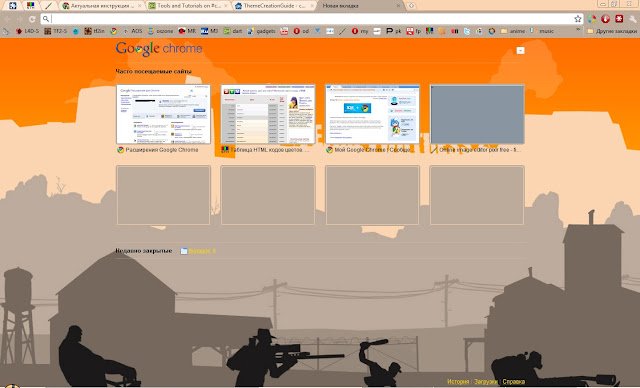Open the 'Загрузки' link
640x388 pixels.
(x=486, y=382)
